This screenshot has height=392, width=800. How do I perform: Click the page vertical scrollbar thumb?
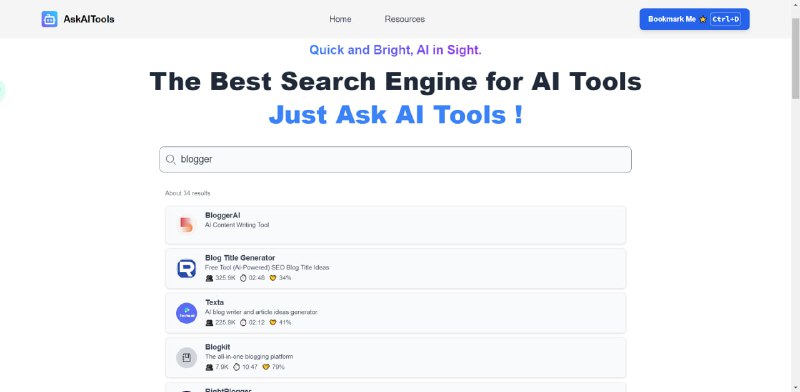coord(795,59)
